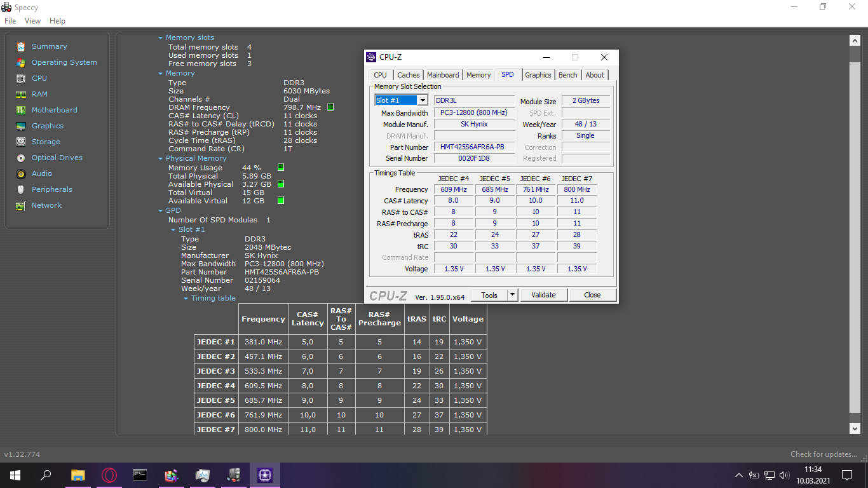
Task: Click the taskbar clock showing 11:34
Action: pos(813,470)
